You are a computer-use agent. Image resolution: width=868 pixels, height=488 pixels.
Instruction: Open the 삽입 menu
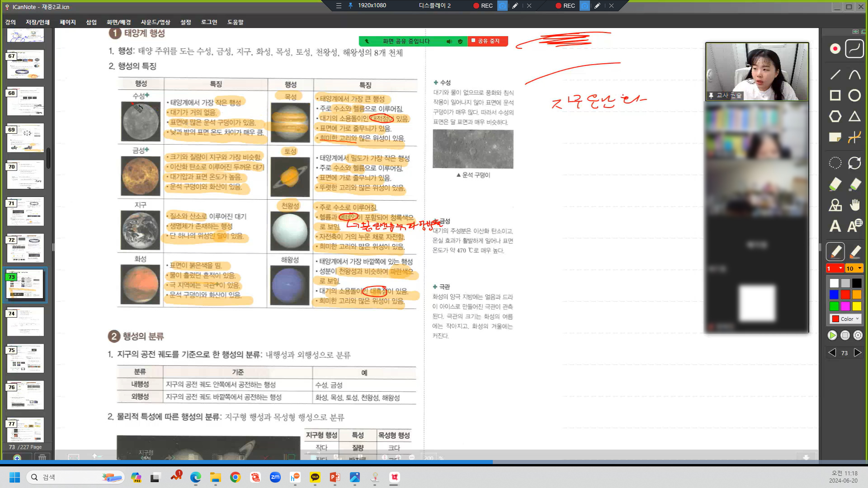tap(91, 22)
